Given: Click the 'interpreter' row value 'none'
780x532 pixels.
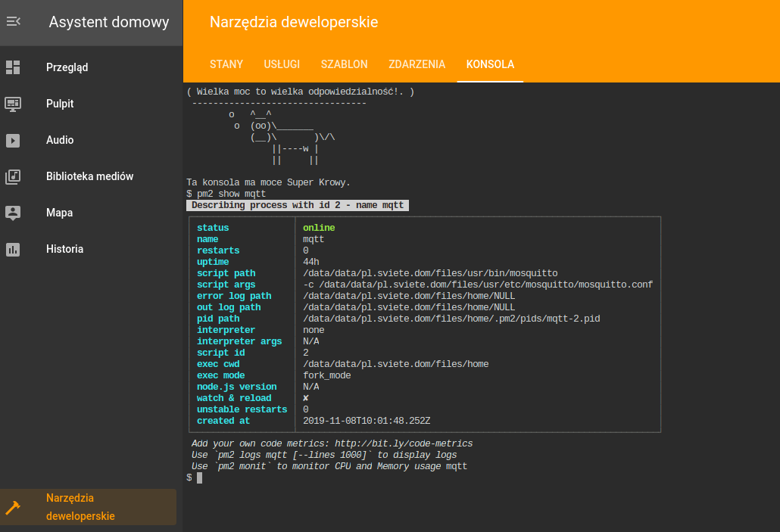Looking at the screenshot, I should click(314, 330).
